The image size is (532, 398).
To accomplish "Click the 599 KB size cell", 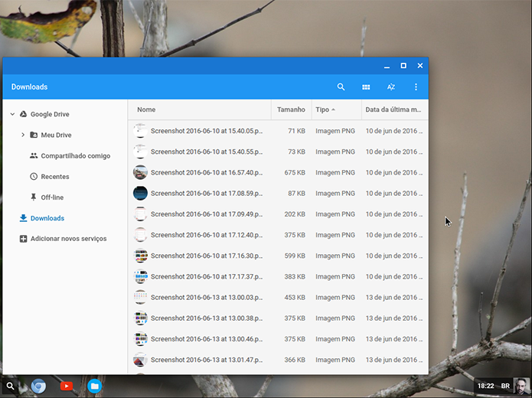I will 295,256.
